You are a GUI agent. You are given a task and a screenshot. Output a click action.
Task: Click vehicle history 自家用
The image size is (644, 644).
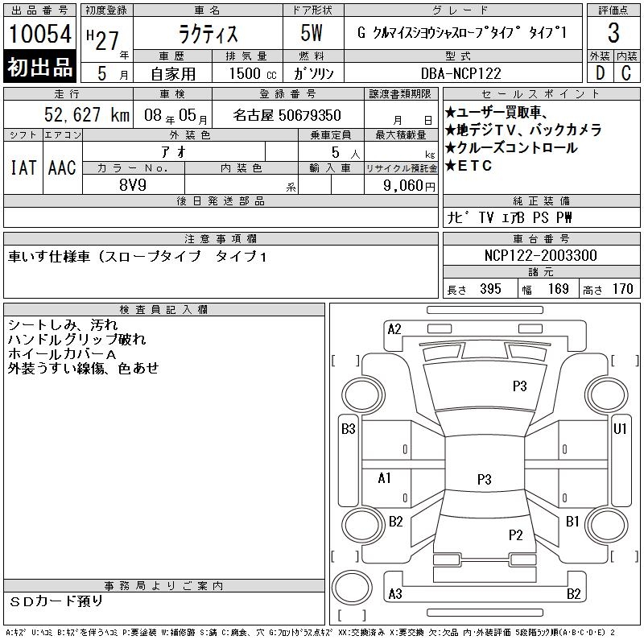[173, 74]
